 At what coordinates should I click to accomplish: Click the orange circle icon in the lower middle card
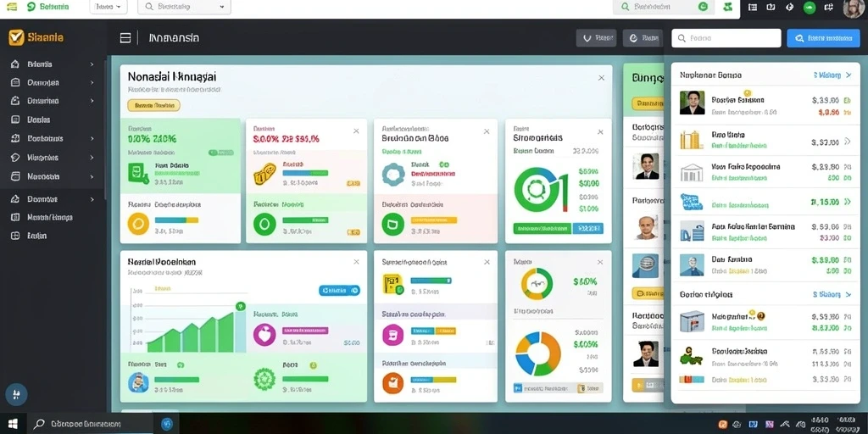coord(392,383)
